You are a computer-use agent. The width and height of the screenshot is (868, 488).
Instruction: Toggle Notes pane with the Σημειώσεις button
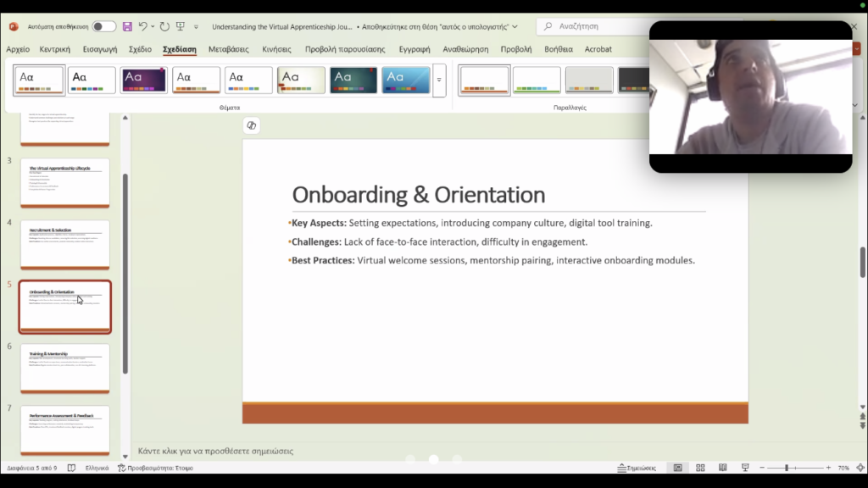(x=637, y=468)
